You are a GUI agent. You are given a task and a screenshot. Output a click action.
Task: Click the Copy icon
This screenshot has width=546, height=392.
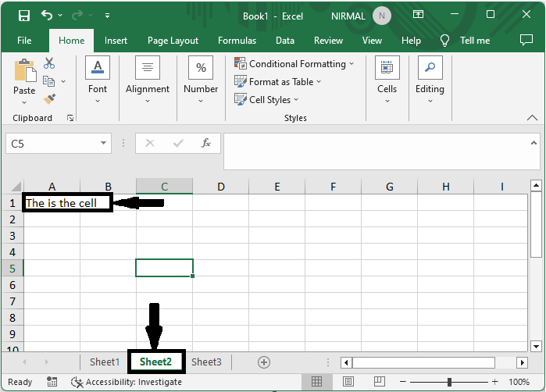tap(48, 81)
